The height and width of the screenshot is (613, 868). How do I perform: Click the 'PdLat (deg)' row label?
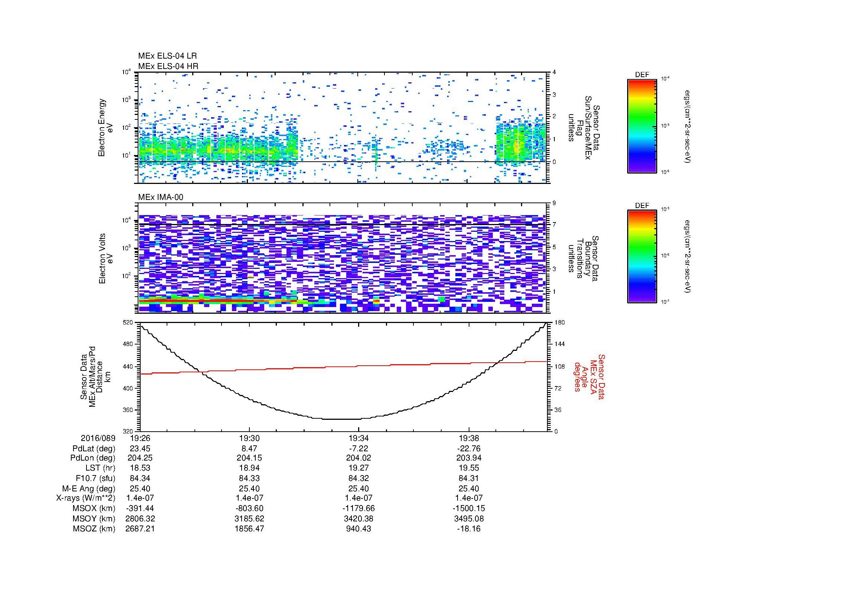click(94, 449)
